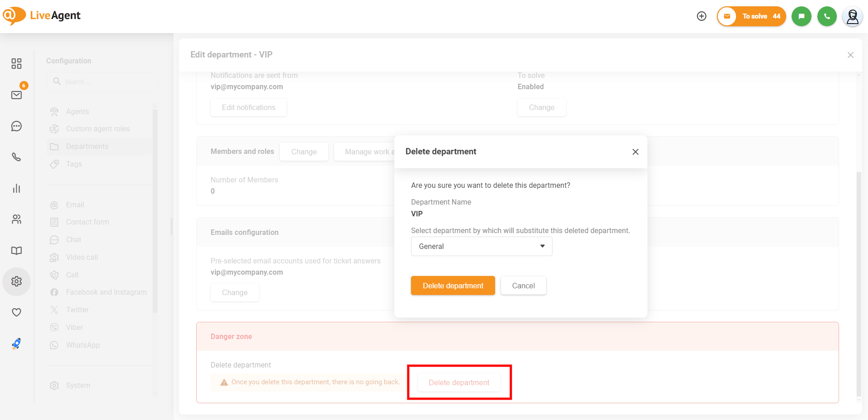This screenshot has height=420, width=868.
Task: Open the tickets mail icon with badge
Action: point(16,95)
